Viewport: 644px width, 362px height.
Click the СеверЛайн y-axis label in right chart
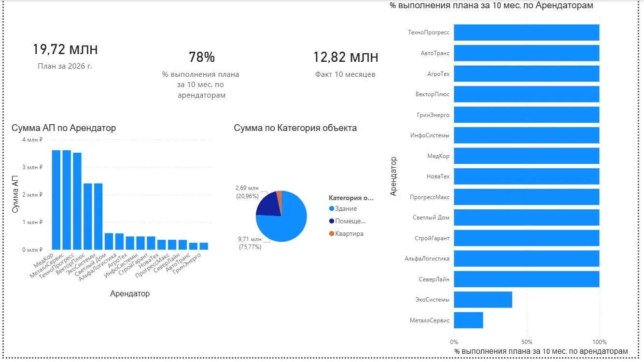tap(434, 279)
